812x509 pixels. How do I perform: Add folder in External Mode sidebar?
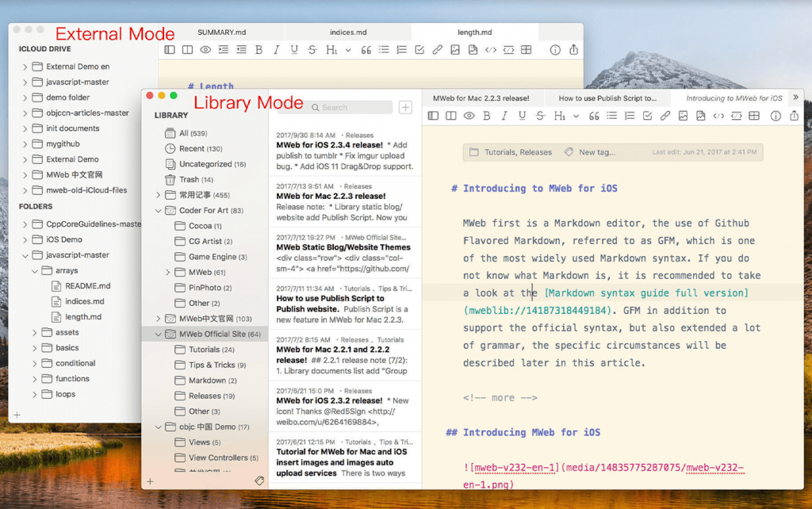click(17, 415)
